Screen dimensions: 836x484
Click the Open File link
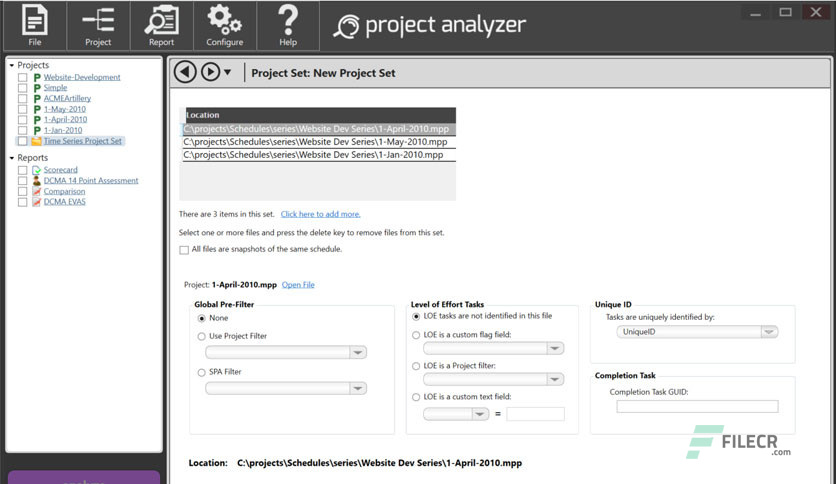click(x=298, y=285)
